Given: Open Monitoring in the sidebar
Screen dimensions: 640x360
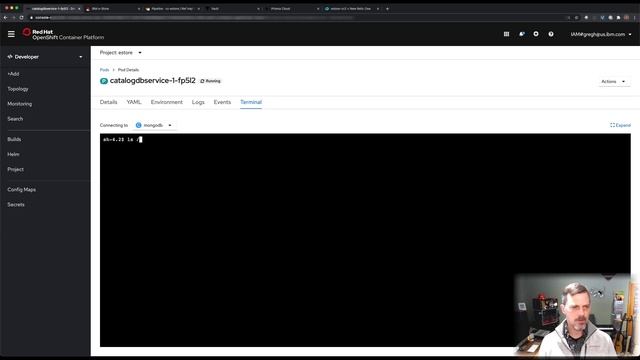Looking at the screenshot, I should (20, 104).
